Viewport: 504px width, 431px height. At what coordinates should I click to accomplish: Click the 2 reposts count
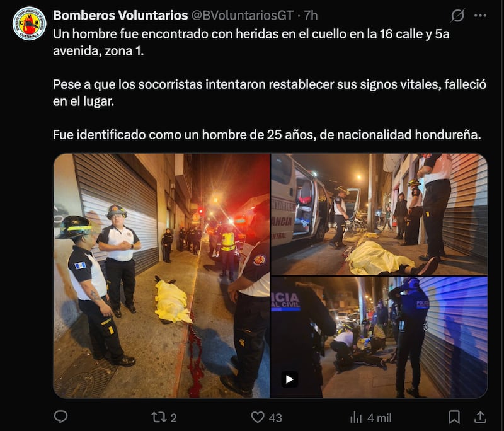[174, 418]
